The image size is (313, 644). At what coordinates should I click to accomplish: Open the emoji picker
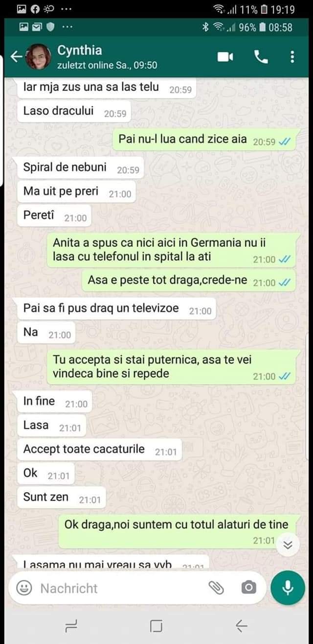click(24, 588)
